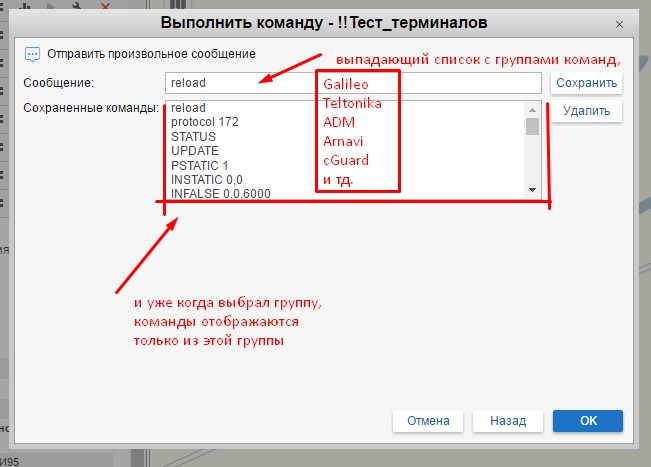Choose UPDATE from saved commands
This screenshot has height=467, width=651.
pos(195,150)
